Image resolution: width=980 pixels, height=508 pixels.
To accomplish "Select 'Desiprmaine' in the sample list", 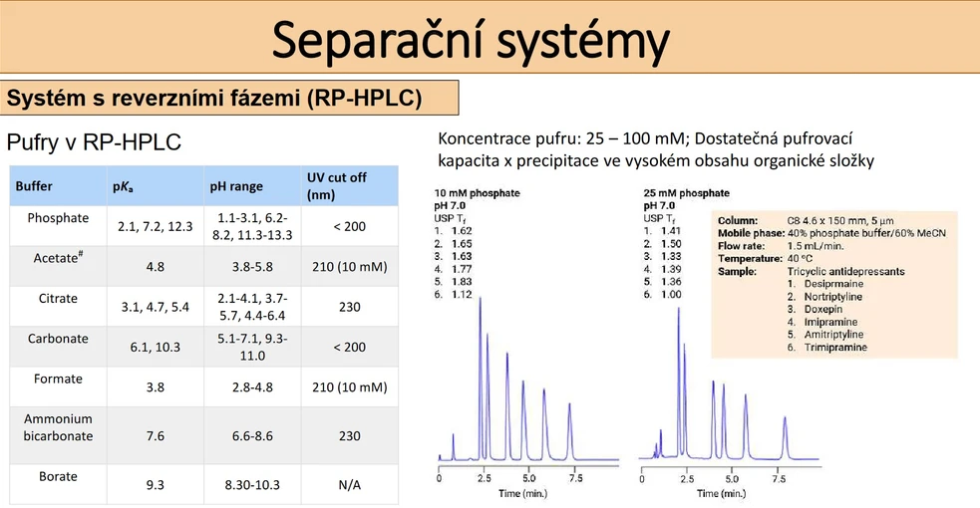I will [833, 283].
